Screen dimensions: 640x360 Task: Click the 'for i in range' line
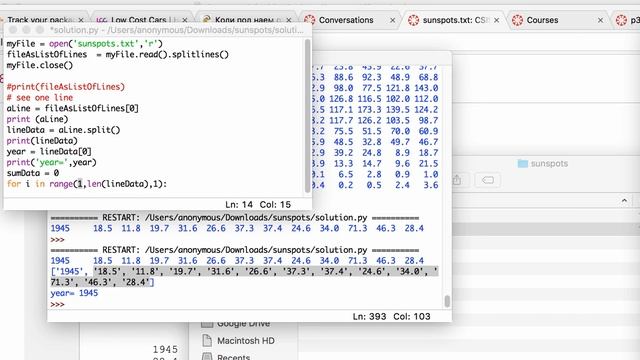tap(87, 184)
